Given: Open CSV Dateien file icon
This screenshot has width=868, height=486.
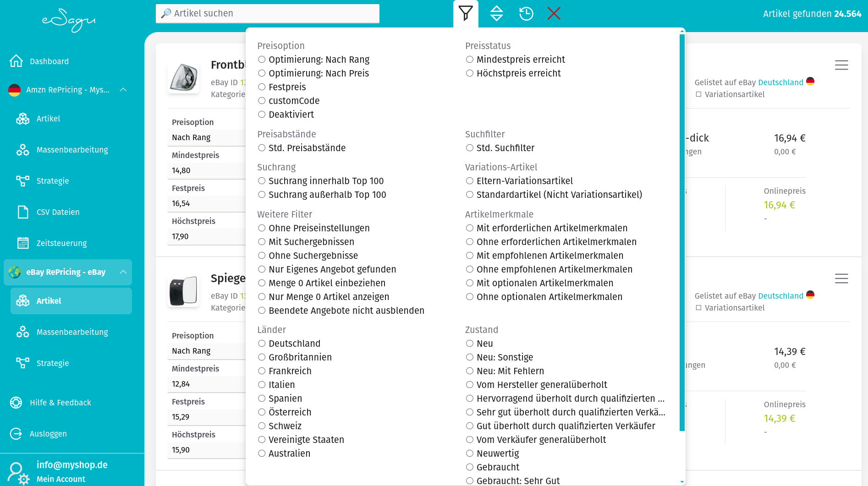Looking at the screenshot, I should point(23,212).
